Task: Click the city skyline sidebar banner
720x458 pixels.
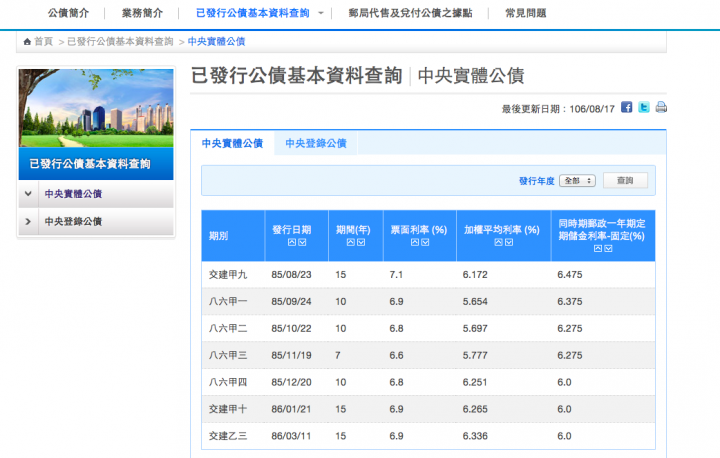Action: (95, 108)
